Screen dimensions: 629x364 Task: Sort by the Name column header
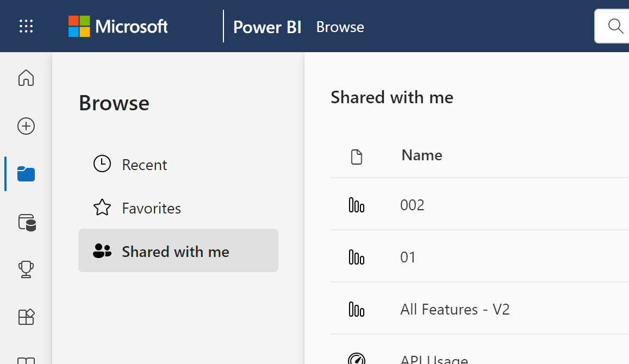(421, 155)
